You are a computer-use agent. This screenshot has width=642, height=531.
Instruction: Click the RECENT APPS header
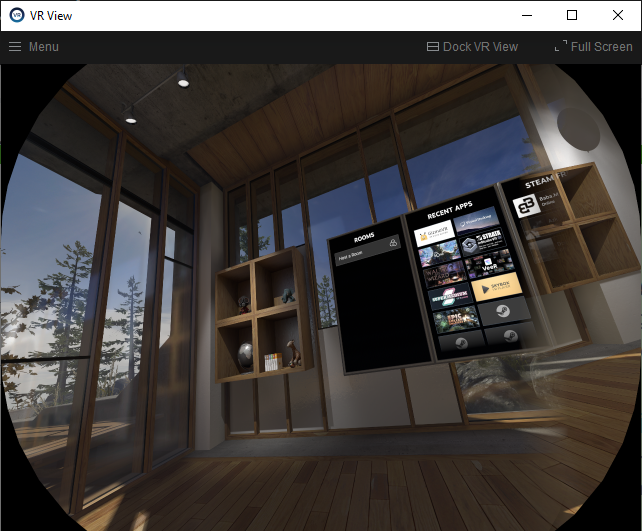click(x=450, y=210)
